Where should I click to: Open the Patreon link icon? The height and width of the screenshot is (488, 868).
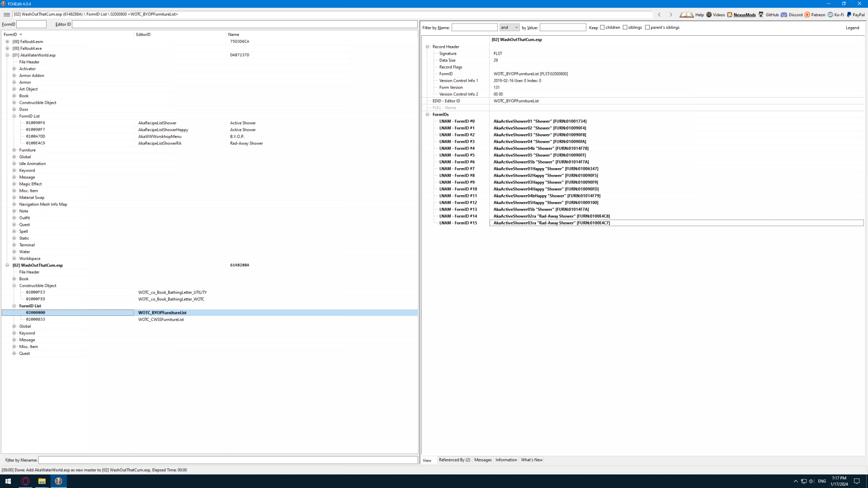click(x=807, y=14)
